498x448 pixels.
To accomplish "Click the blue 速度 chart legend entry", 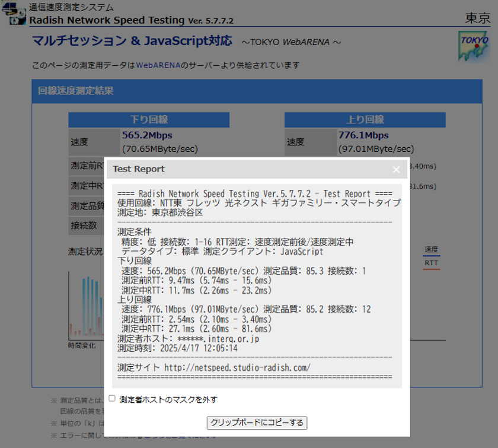I will pos(431,249).
